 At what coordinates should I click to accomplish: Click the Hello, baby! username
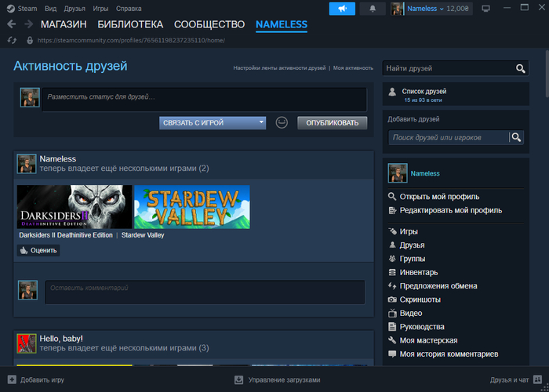pyautogui.click(x=61, y=339)
